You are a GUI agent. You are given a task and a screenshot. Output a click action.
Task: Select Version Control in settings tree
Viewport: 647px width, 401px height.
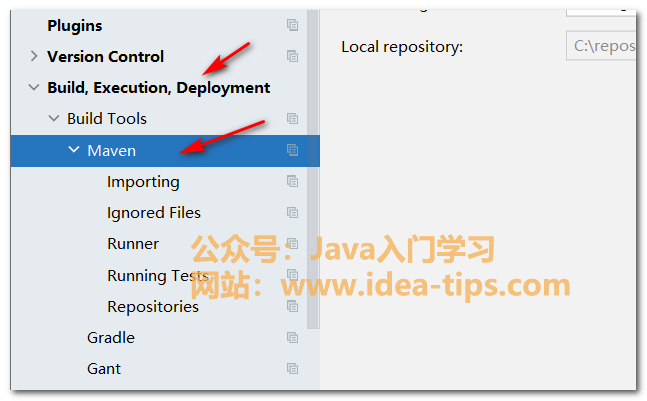click(x=106, y=57)
